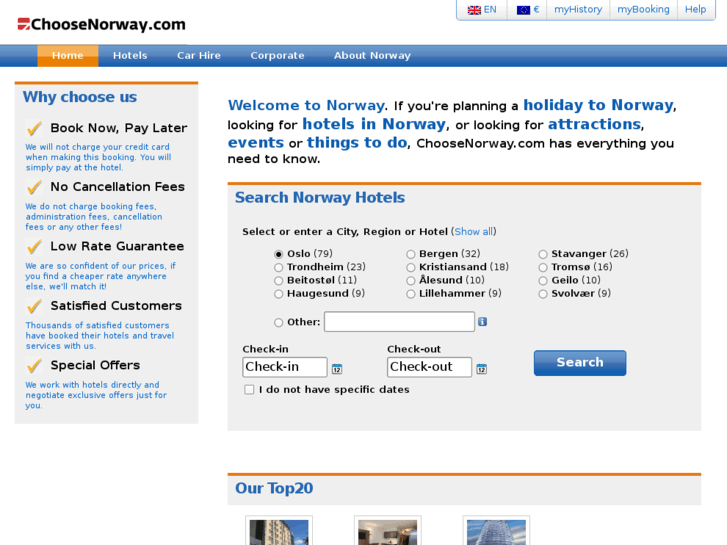The width and height of the screenshot is (727, 545).
Task: Click the No Cancellation Fees heading
Action: pyautogui.click(x=117, y=187)
